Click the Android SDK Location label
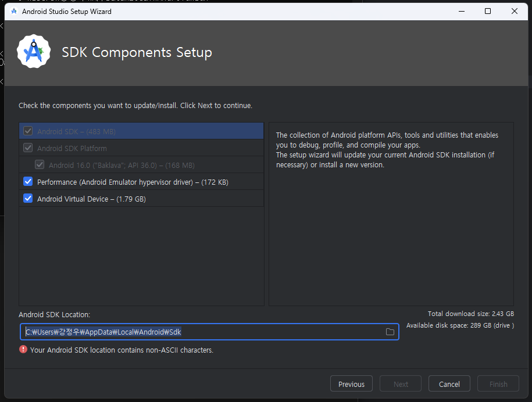This screenshot has height=402, width=532. [x=54, y=314]
